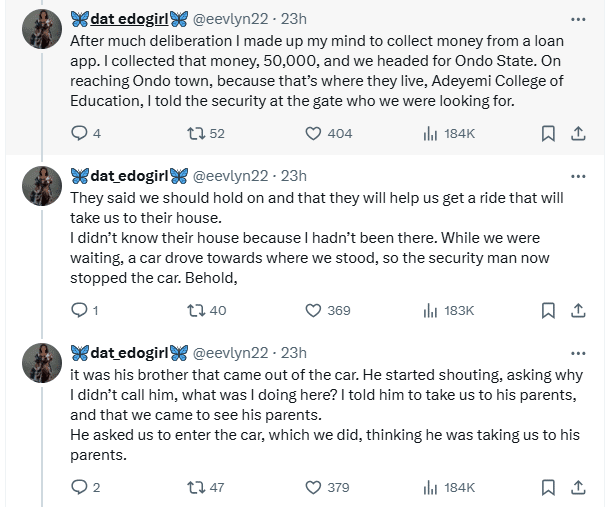Share the second tweet
Screen dimensions: 612x507
point(578,311)
